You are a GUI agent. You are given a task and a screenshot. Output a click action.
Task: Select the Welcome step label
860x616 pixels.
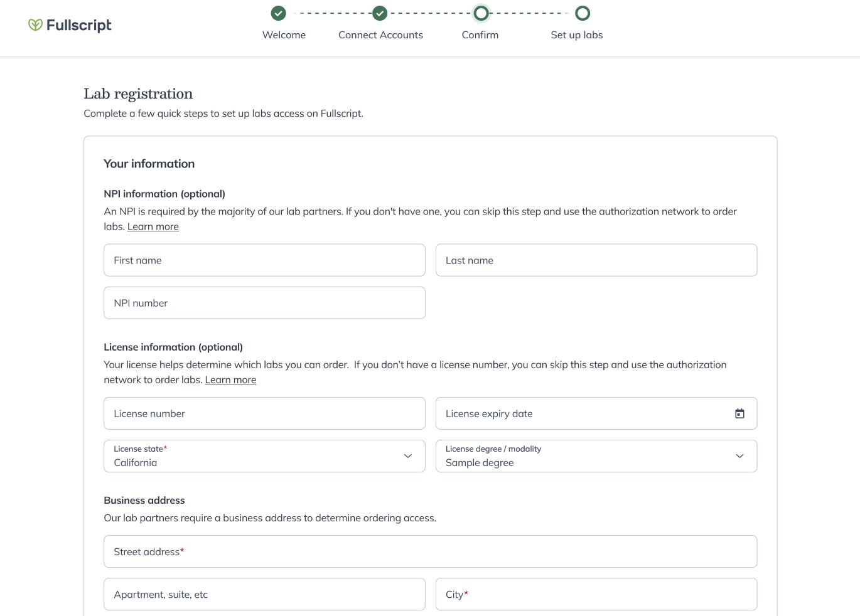pos(284,35)
